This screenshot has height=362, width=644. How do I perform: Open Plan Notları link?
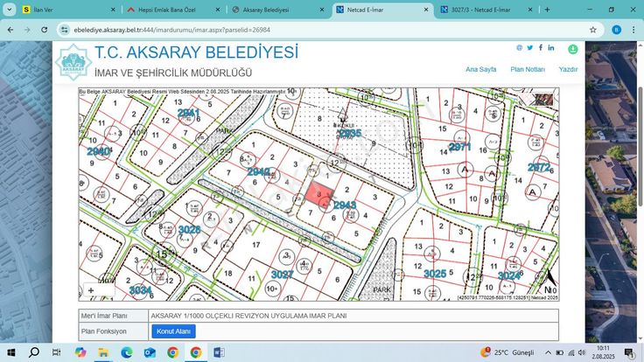[x=528, y=69]
